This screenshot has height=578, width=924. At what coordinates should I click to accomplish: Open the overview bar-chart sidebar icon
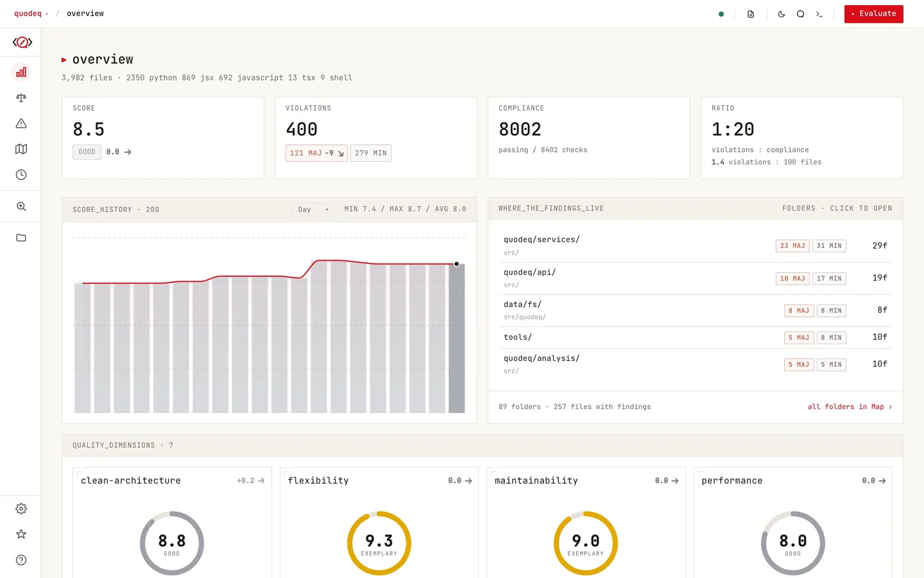[x=21, y=72]
